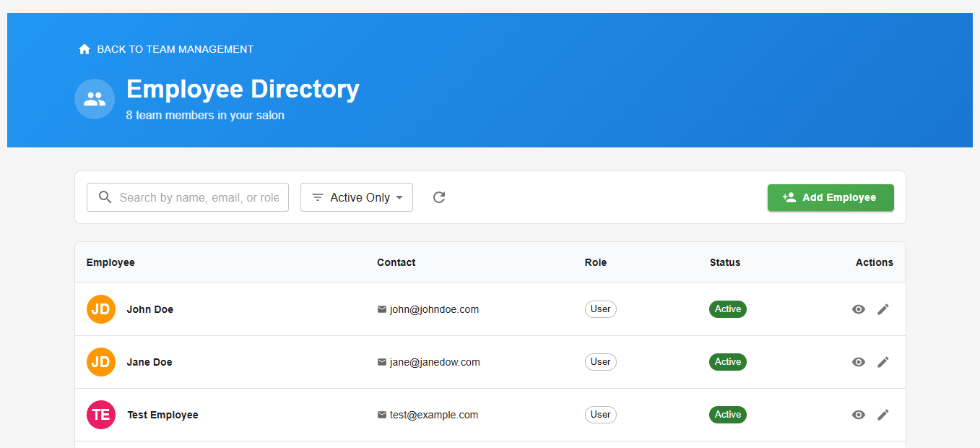Click the email test@example.com

click(434, 415)
